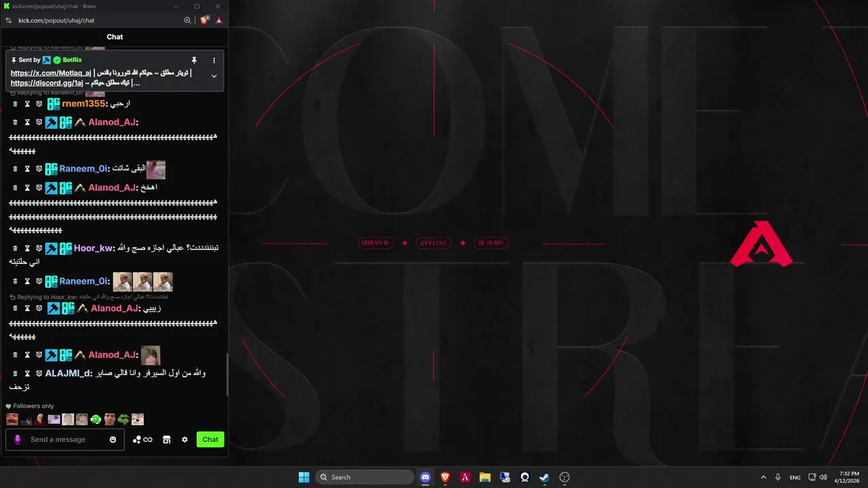The image size is (868, 488).
Task: Click the green Chat send button
Action: click(210, 440)
